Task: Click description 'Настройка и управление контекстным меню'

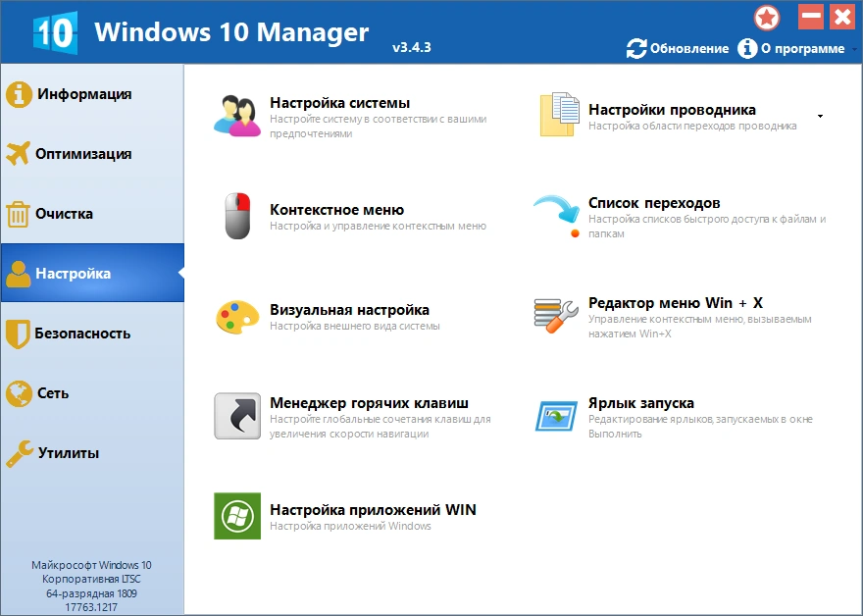Action: point(378,226)
